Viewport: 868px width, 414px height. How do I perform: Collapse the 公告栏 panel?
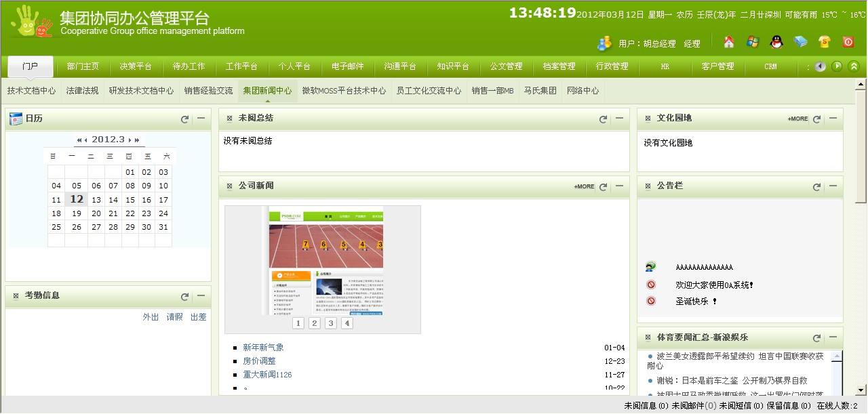[x=833, y=186]
